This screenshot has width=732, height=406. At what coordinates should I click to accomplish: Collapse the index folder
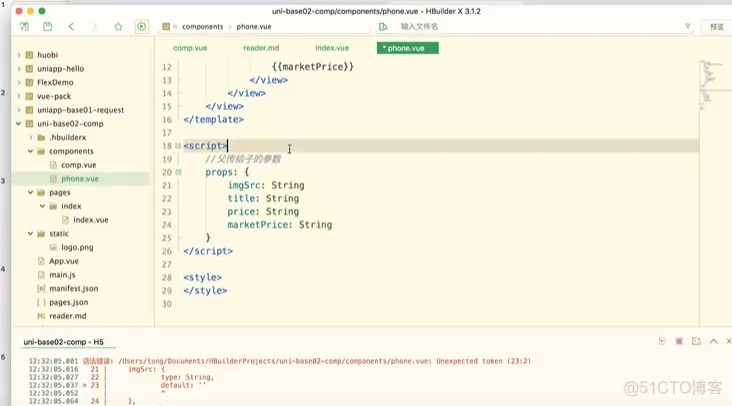pyautogui.click(x=42, y=206)
